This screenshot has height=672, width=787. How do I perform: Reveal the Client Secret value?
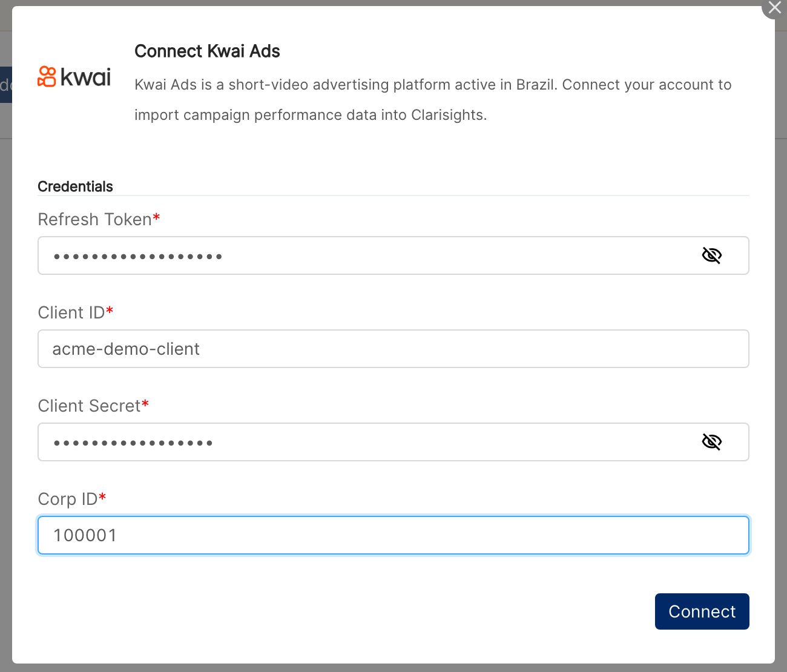[711, 442]
